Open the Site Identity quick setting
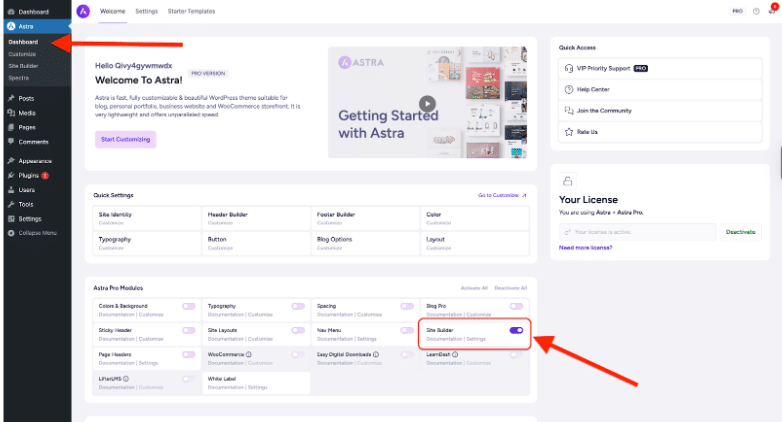Image resolution: width=782 pixels, height=422 pixels. [147, 218]
